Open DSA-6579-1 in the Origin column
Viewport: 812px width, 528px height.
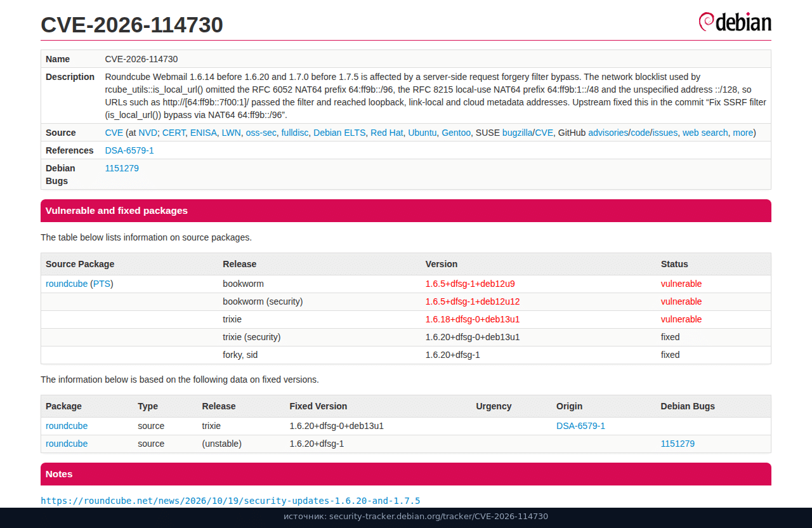click(580, 426)
